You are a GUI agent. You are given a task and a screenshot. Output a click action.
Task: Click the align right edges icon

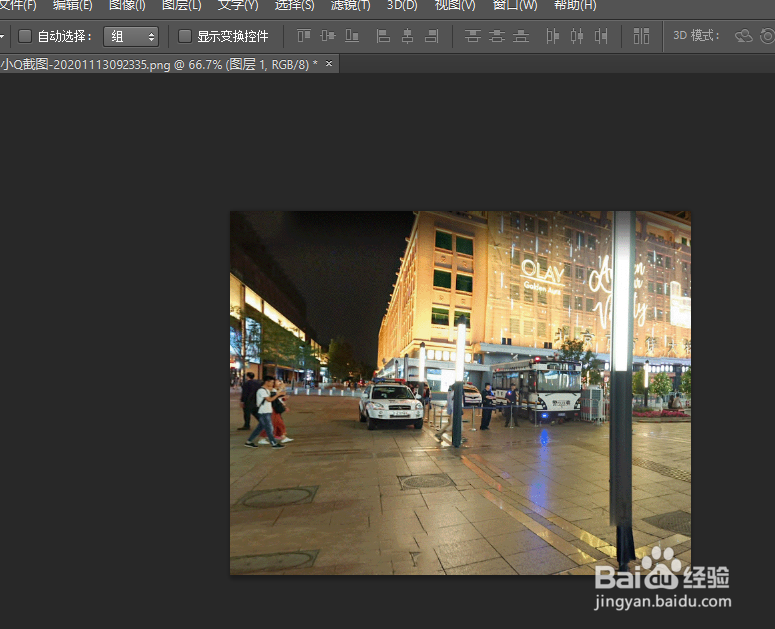(431, 36)
